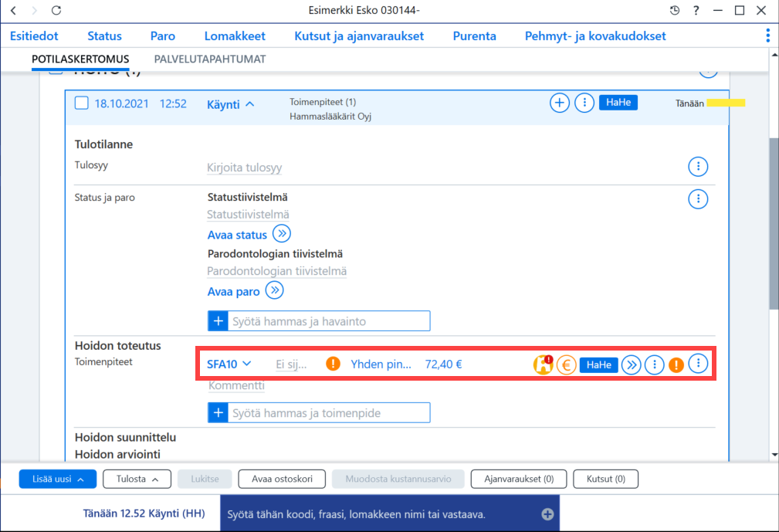Image resolution: width=779 pixels, height=532 pixels.
Task: Click the Yhden pin... procedure name link
Action: pos(381,364)
